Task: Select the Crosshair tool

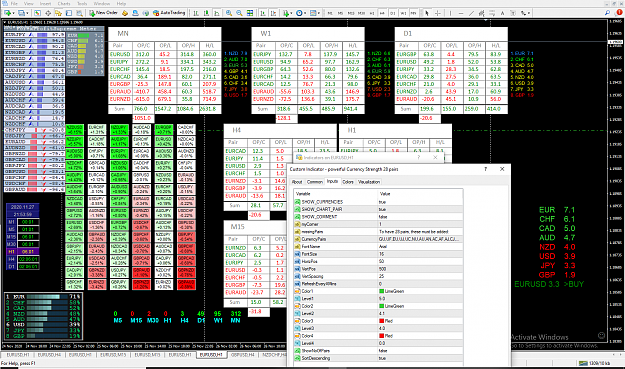Action: (438, 13)
